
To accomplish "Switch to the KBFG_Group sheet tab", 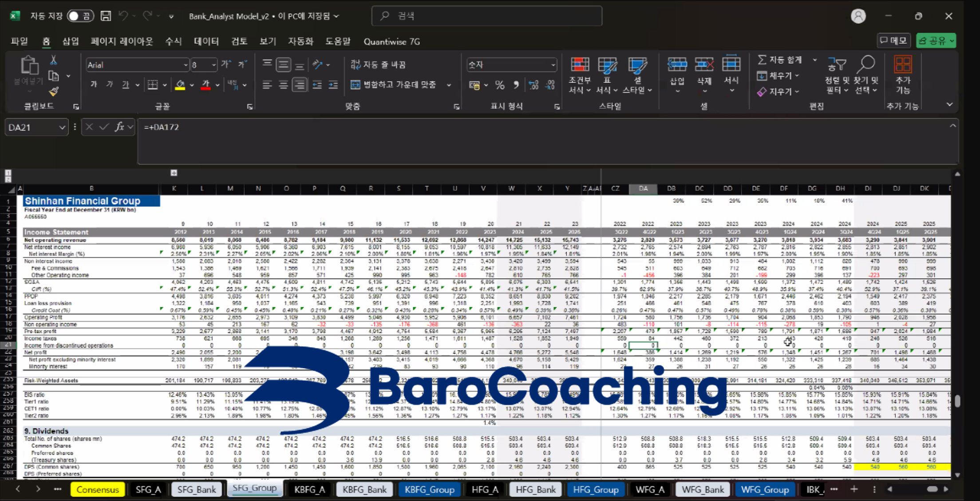I will [x=429, y=489].
